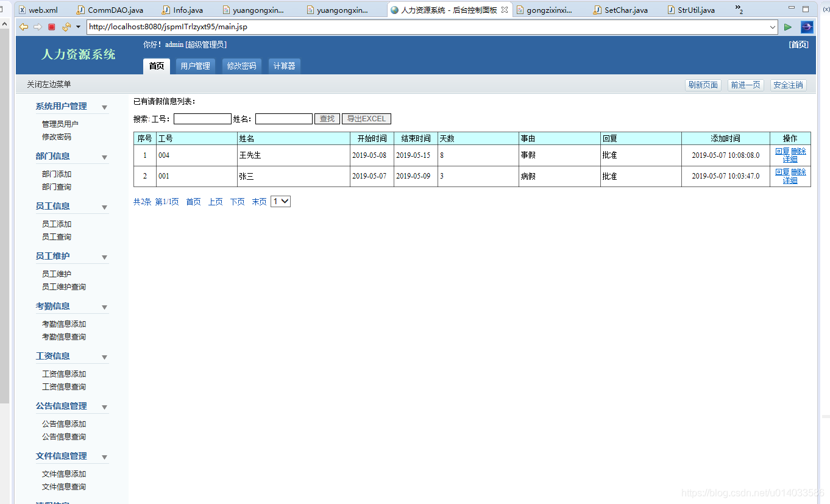Maximize the editor area

(x=806, y=9)
